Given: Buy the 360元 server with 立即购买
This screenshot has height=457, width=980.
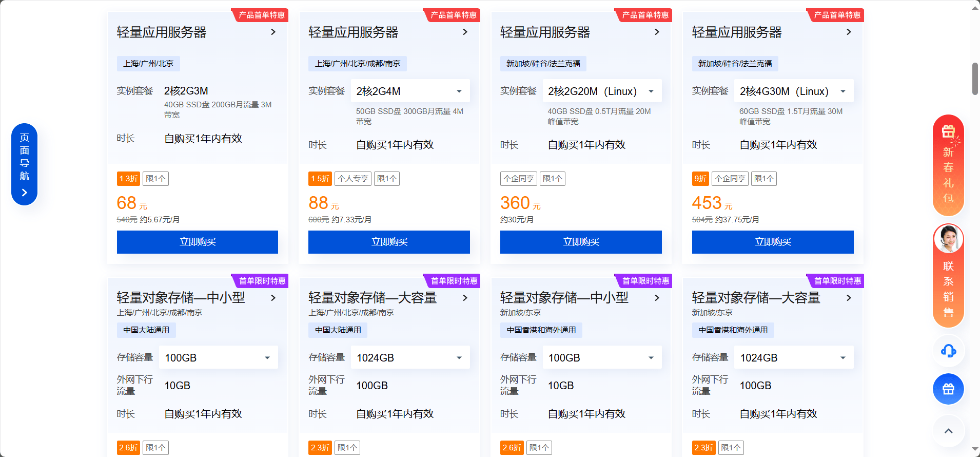Looking at the screenshot, I should click(581, 242).
